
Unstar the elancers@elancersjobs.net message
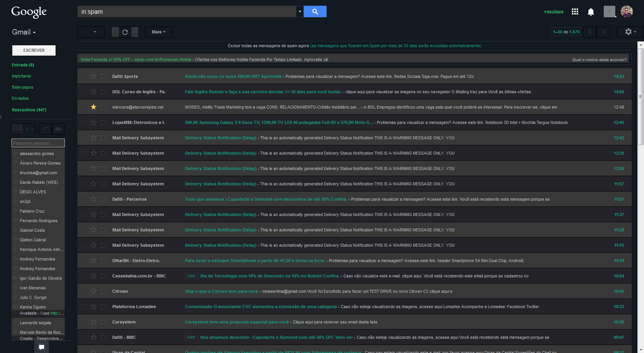pyautogui.click(x=93, y=107)
